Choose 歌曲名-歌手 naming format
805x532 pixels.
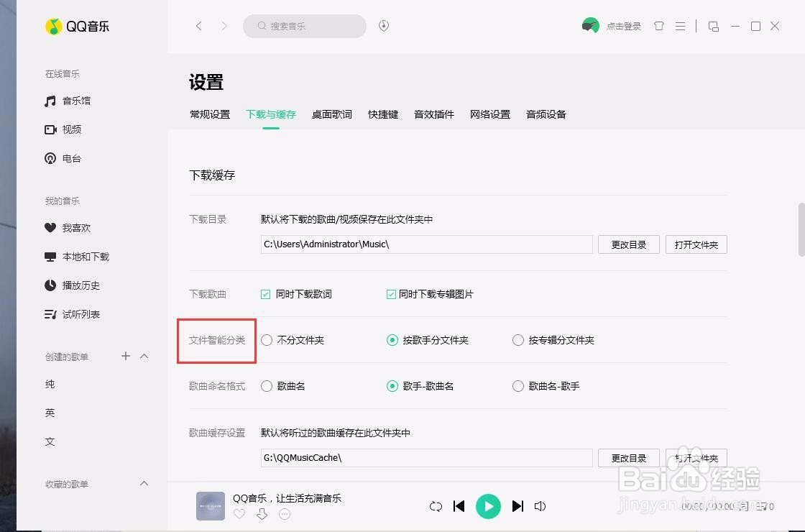[x=518, y=386]
